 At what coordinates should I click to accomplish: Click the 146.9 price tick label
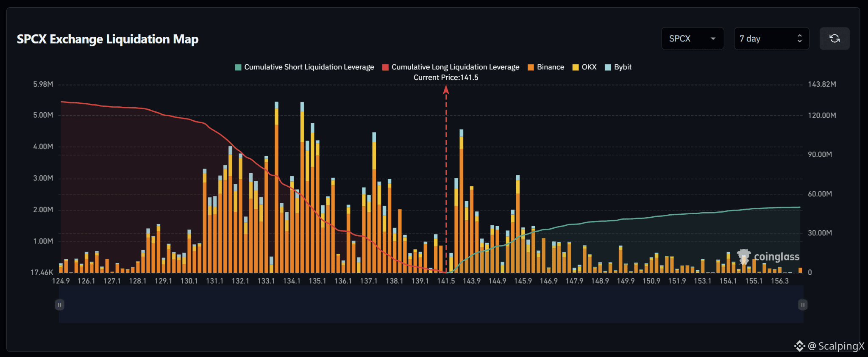click(549, 281)
